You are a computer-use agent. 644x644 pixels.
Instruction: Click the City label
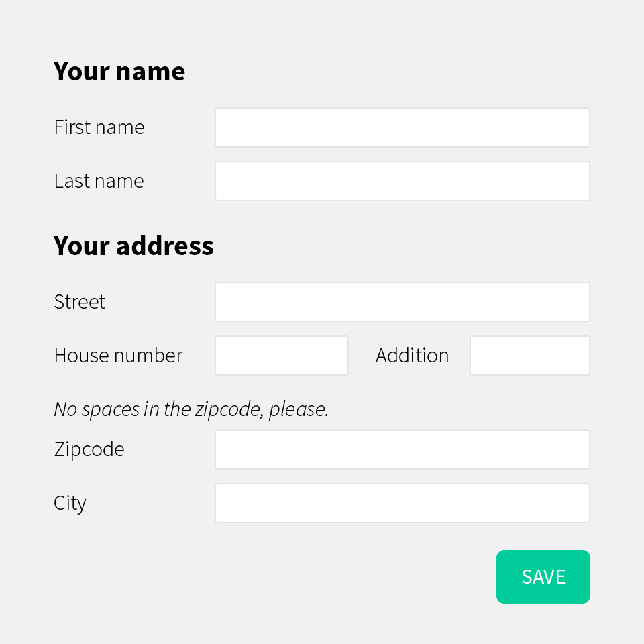tap(70, 502)
